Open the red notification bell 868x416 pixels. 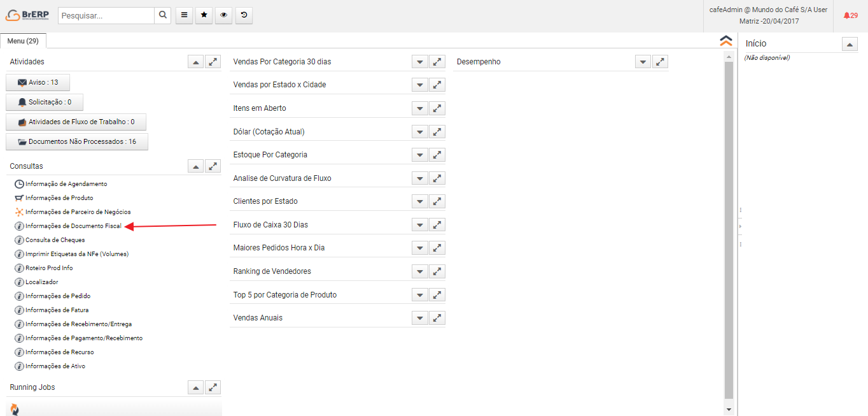[850, 15]
